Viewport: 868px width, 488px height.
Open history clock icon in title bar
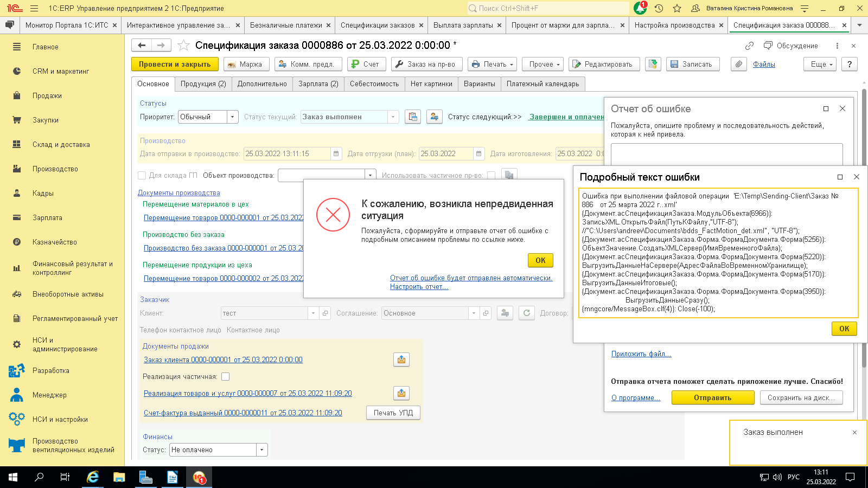659,8
